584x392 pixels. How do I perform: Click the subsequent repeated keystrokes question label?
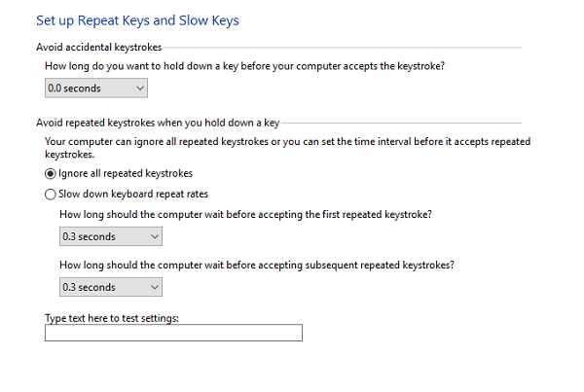tap(258, 265)
